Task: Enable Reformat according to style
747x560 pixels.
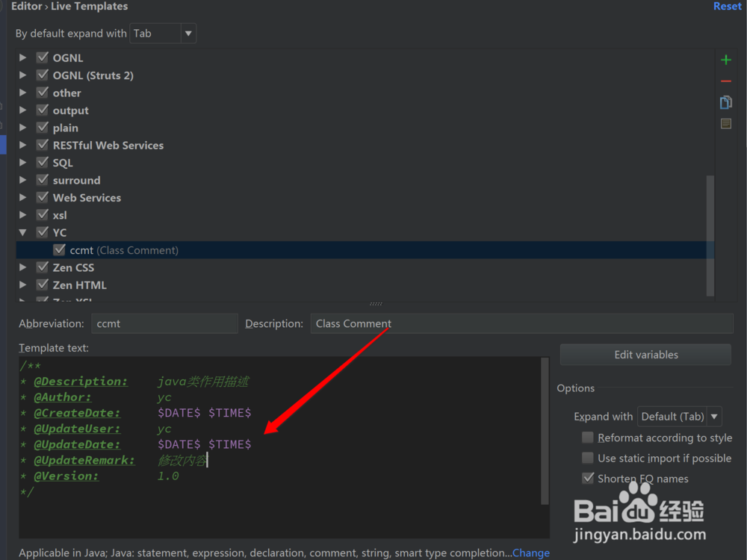Action: point(588,438)
